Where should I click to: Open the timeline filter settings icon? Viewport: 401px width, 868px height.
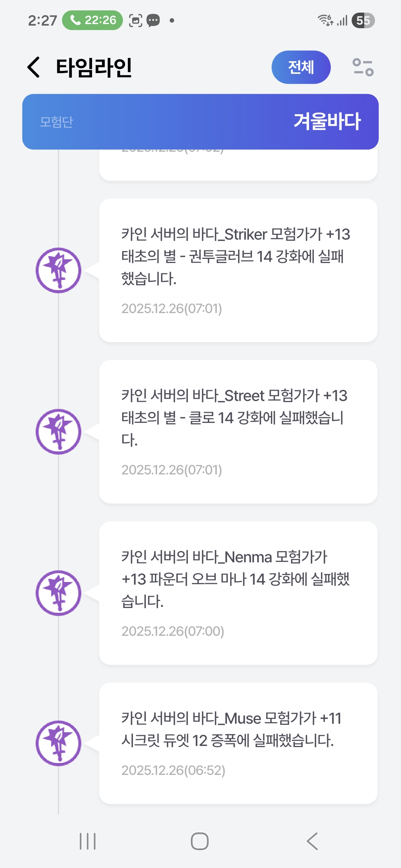click(363, 67)
